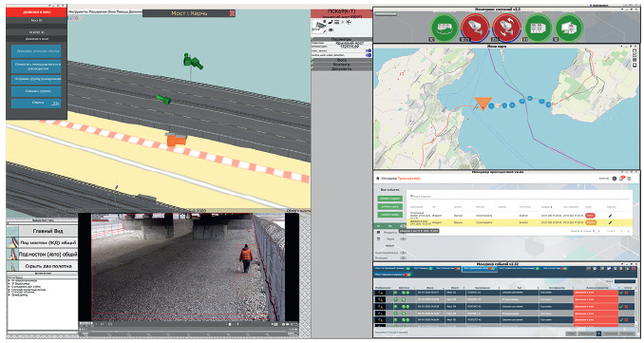Expand the Документы section header

(341, 68)
